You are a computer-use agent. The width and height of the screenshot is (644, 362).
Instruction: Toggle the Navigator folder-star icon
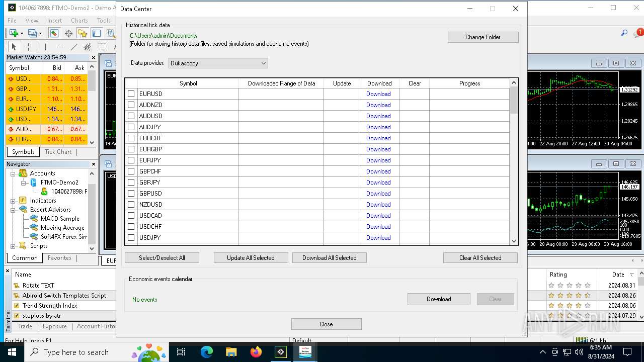pos(83,33)
